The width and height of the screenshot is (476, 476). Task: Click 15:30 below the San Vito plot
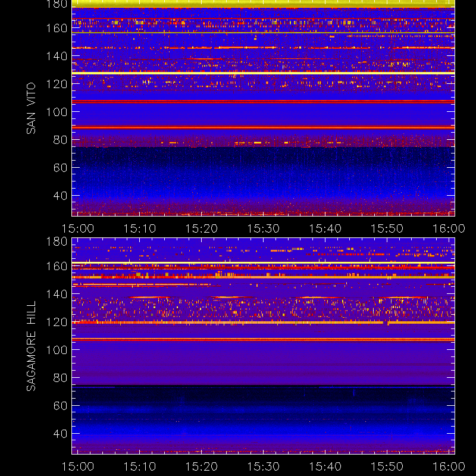264,228
